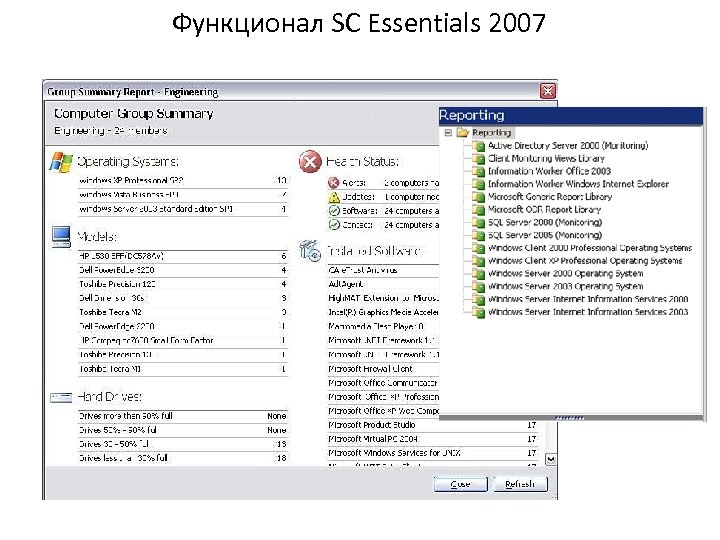Open Windows Client 2000 Professional Operating Systems

pyautogui.click(x=590, y=248)
